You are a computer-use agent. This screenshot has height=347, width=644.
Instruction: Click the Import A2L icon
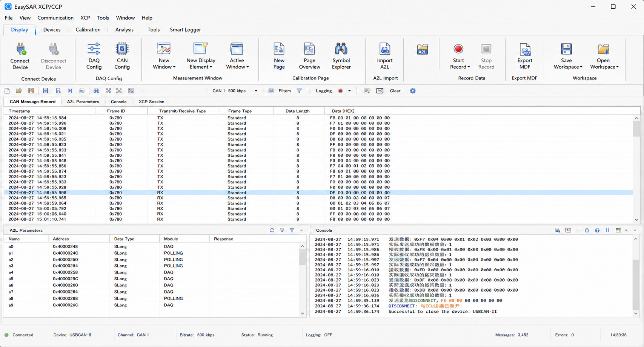tap(384, 49)
